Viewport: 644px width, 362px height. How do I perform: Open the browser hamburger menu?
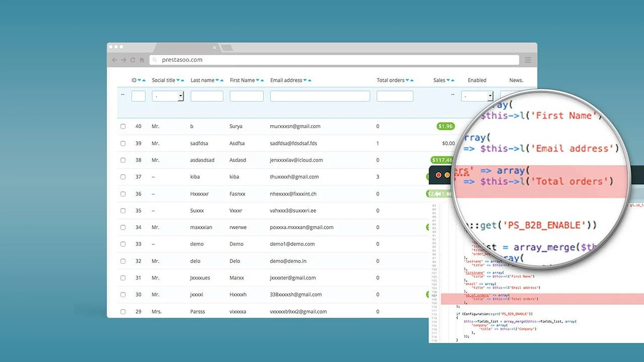528,60
